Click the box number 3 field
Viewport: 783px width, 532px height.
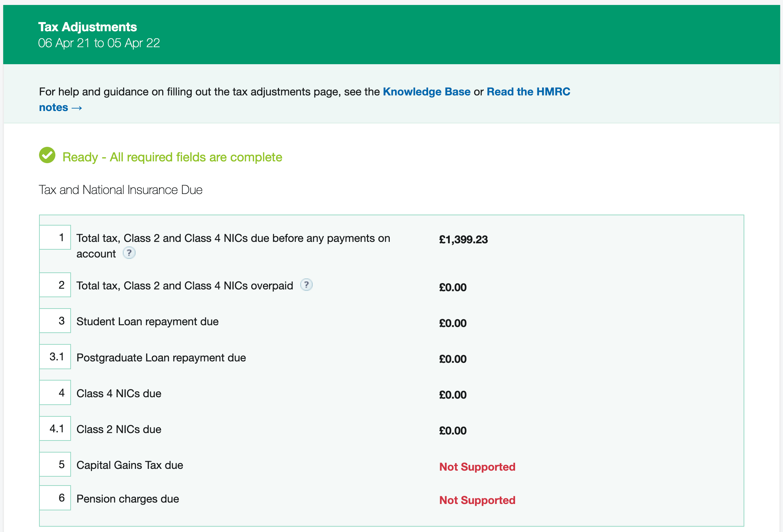tap(55, 321)
